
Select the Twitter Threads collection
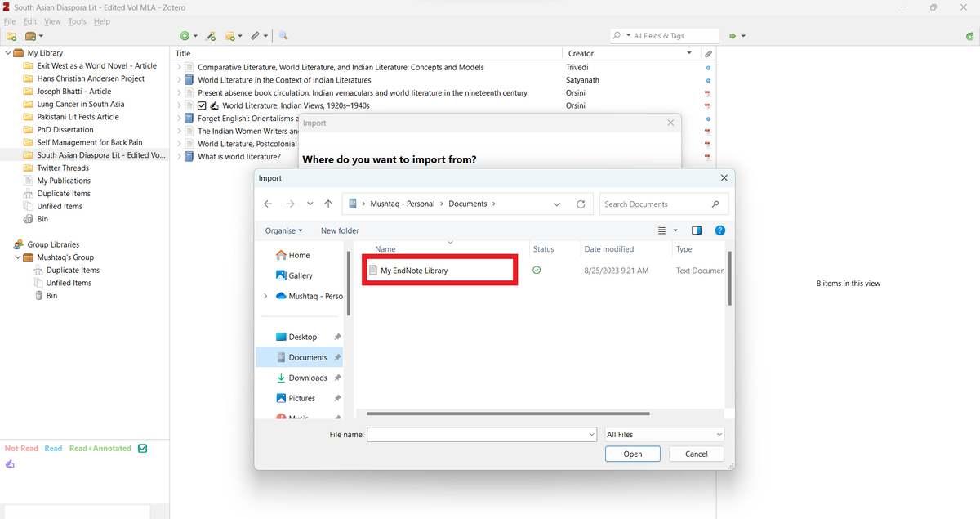point(63,168)
